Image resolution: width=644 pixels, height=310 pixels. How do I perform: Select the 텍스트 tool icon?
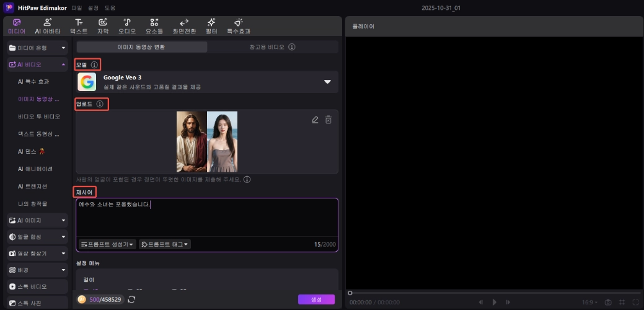click(x=79, y=25)
